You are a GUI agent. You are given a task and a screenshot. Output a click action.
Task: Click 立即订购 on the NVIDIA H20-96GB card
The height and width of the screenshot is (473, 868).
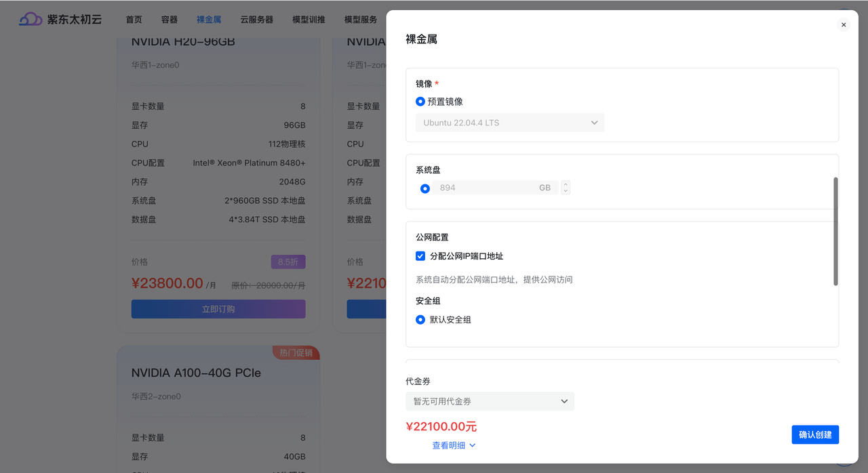(x=218, y=308)
